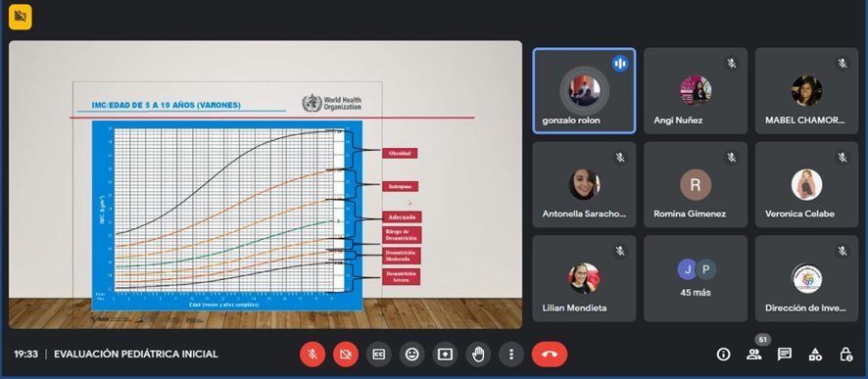Click the Riesgo de Desnutrición label

402,235
